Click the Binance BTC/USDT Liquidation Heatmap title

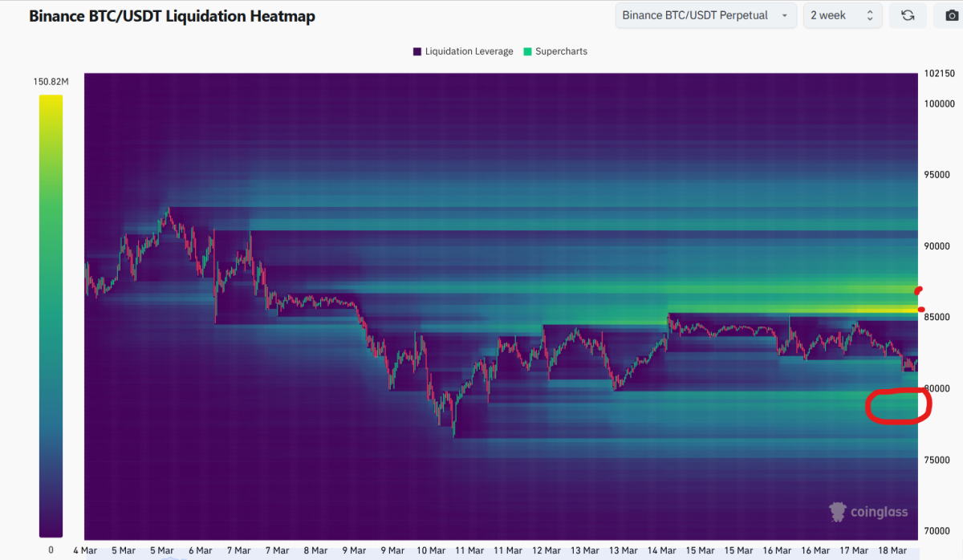click(x=172, y=16)
